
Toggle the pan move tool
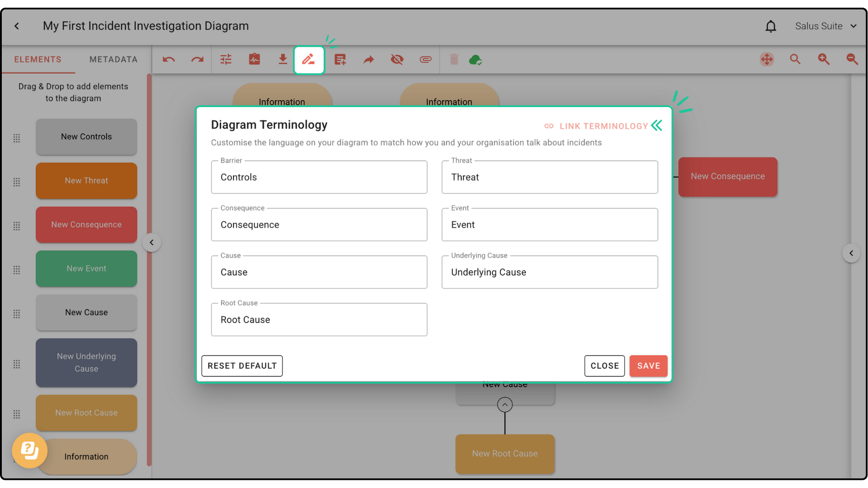coord(767,59)
